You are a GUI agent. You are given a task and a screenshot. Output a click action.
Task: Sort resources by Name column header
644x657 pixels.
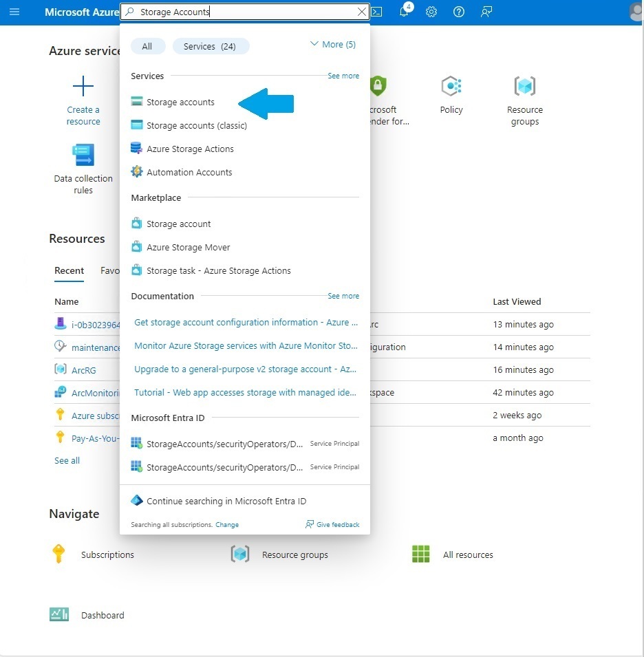click(67, 302)
